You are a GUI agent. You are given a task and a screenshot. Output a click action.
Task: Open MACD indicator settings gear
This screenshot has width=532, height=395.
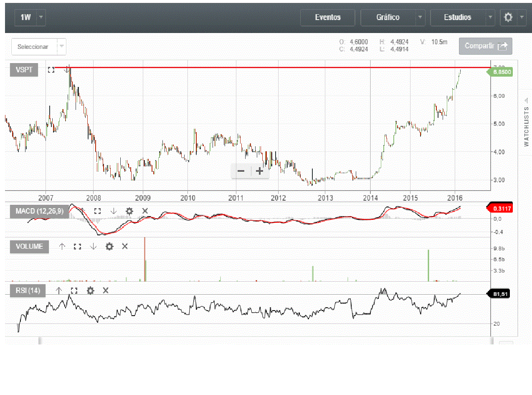pos(129,211)
